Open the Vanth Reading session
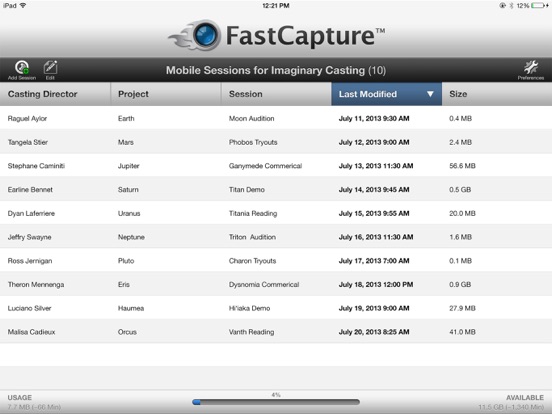 click(x=251, y=332)
